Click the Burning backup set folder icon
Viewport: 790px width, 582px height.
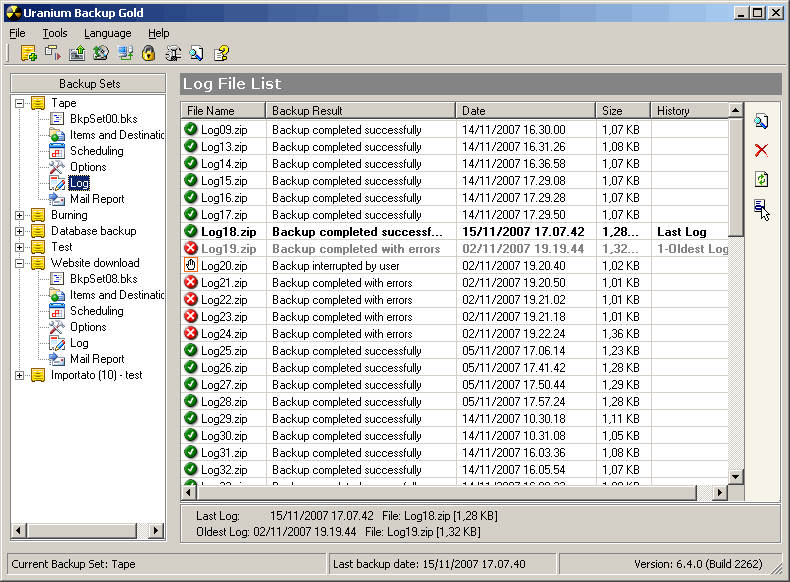point(38,215)
